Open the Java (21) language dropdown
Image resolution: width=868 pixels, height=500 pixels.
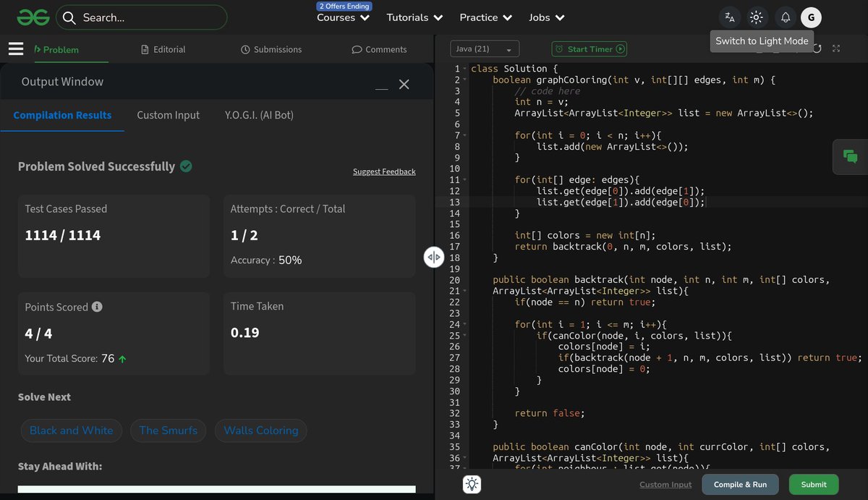[x=485, y=48]
